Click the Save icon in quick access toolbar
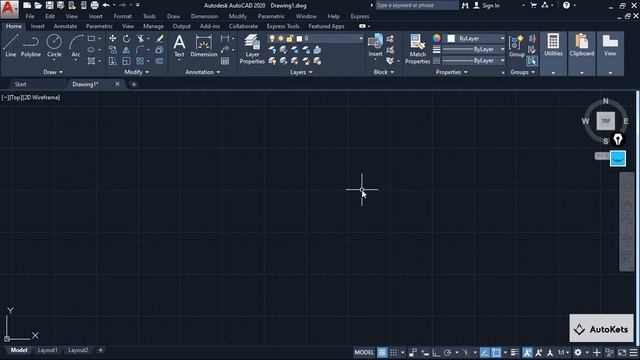Image resolution: width=640 pixels, height=360 pixels. [x=49, y=5]
